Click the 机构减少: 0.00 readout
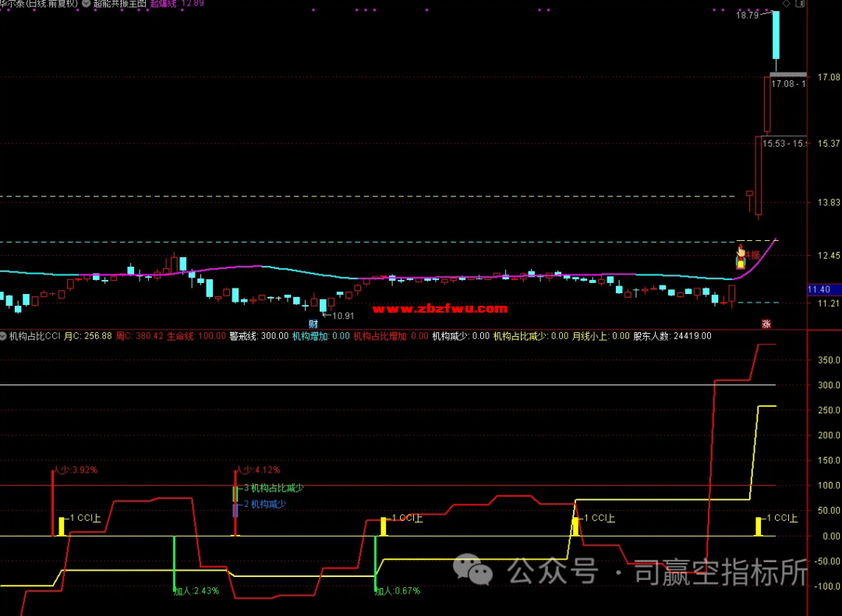 (461, 336)
